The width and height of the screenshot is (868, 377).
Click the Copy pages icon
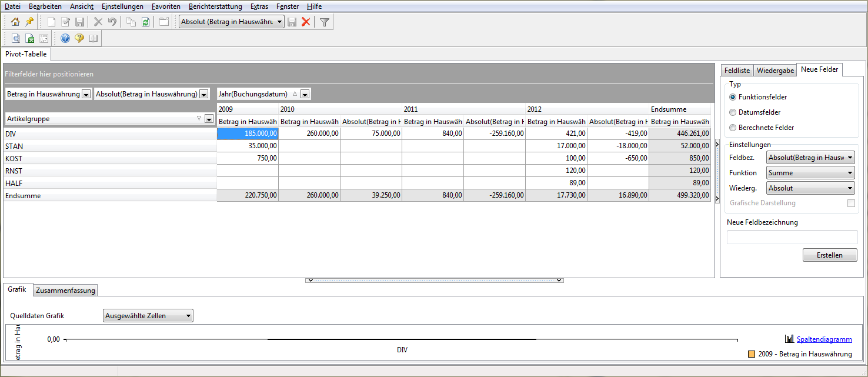click(x=131, y=22)
